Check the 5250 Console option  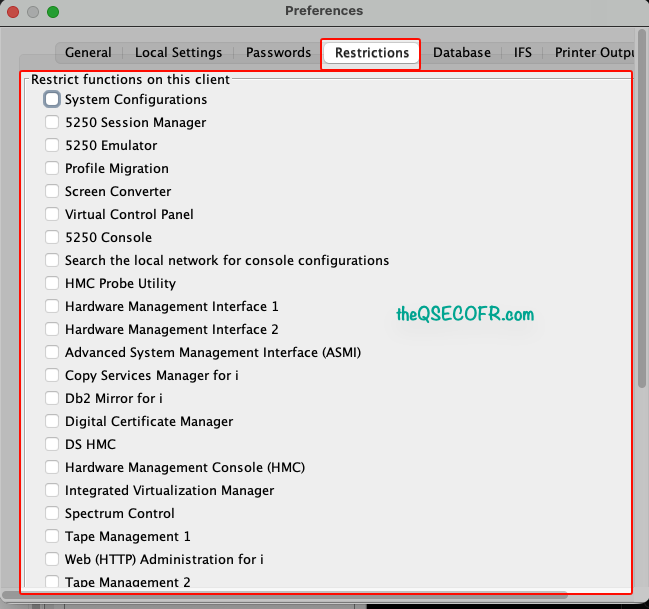[x=52, y=237]
